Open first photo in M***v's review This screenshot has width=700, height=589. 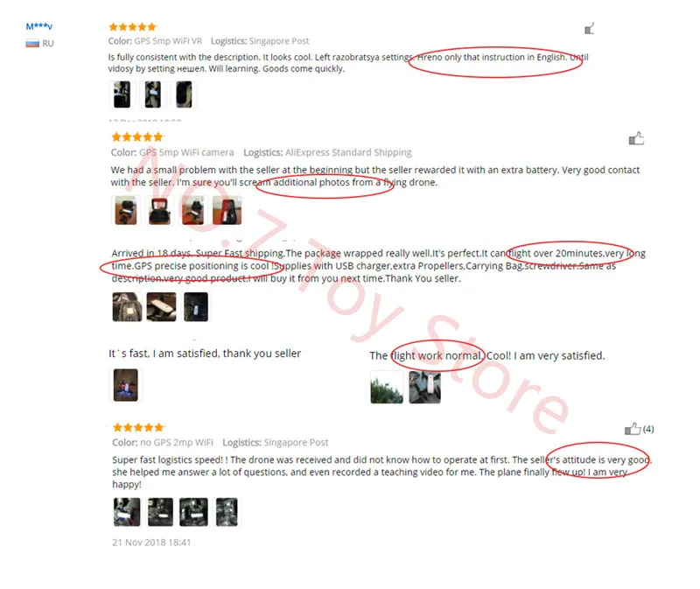pyautogui.click(x=122, y=95)
